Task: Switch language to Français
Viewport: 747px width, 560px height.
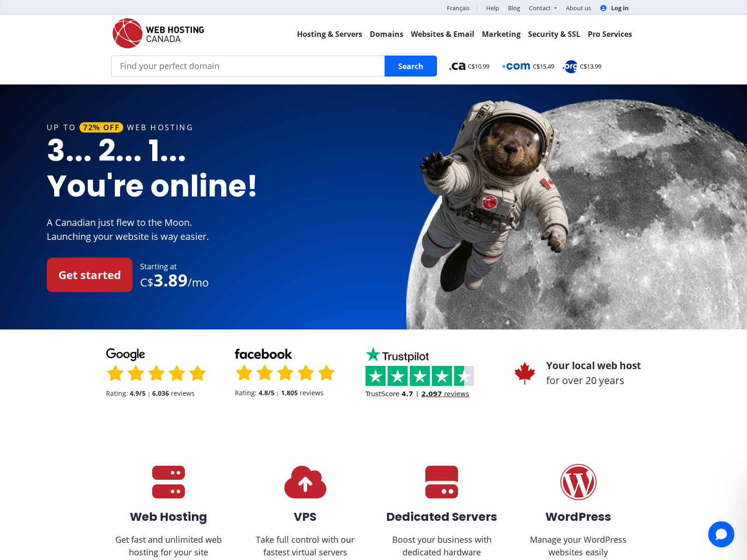Action: pos(458,8)
